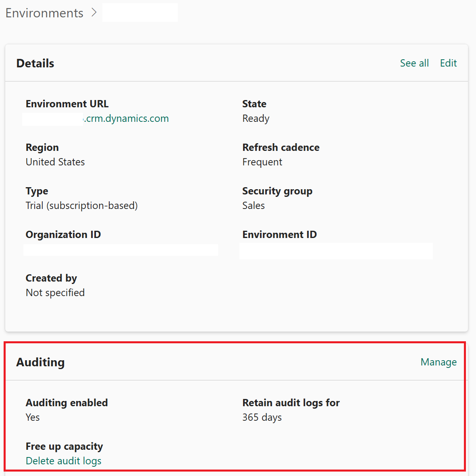Image resolution: width=476 pixels, height=476 pixels.
Task: Click the Details card heading
Action: click(35, 63)
